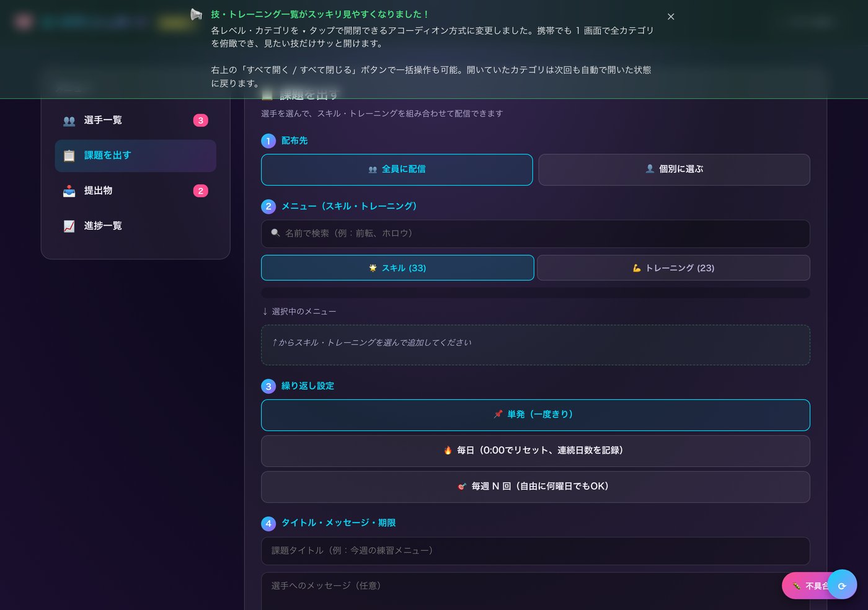The image size is (868, 610).
Task: Open 提出物 in the sidebar
Action: (x=135, y=191)
